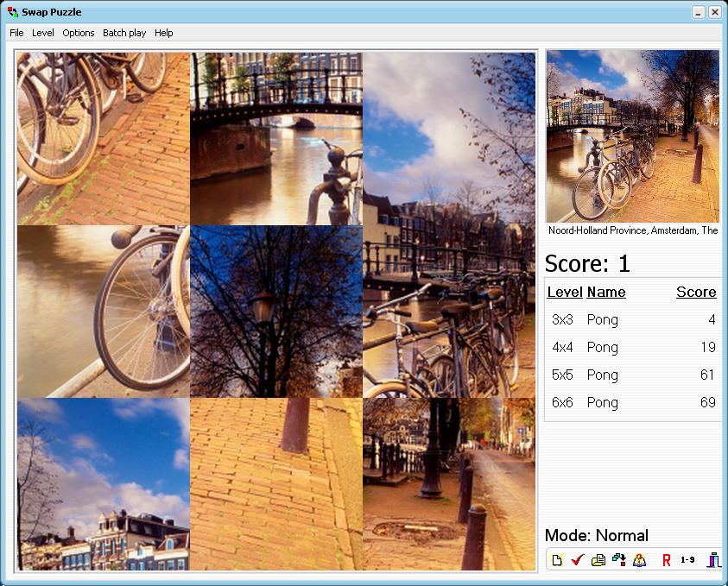
Task: Select the dark tree and lamp tile
Action: point(276,312)
